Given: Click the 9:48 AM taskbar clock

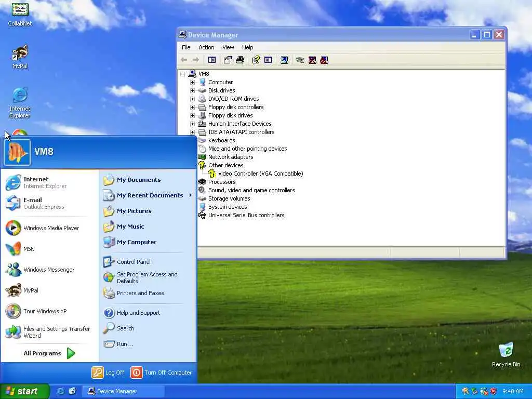Looking at the screenshot, I should point(513,391).
